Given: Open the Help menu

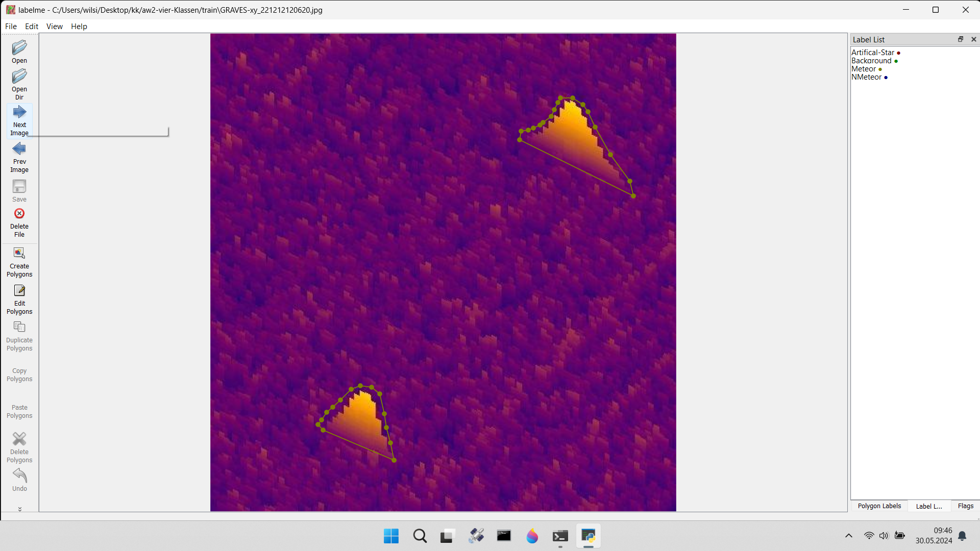Looking at the screenshot, I should [79, 27].
